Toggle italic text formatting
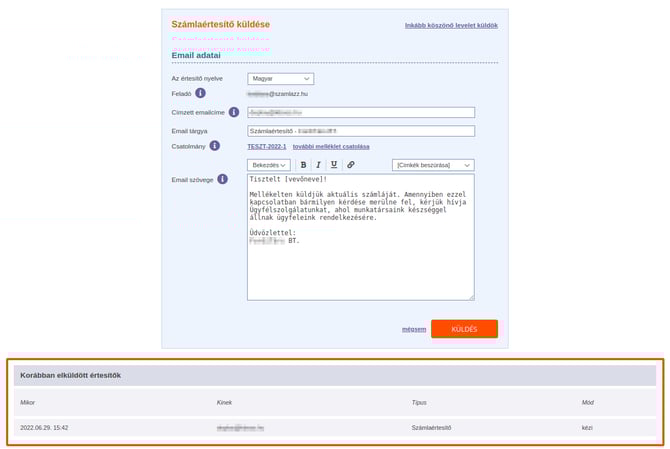This screenshot has width=670, height=449. 318,165
